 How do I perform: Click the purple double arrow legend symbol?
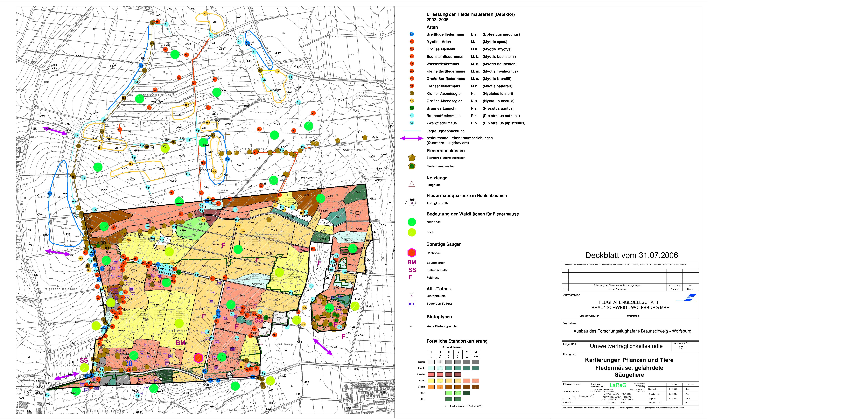411,139
